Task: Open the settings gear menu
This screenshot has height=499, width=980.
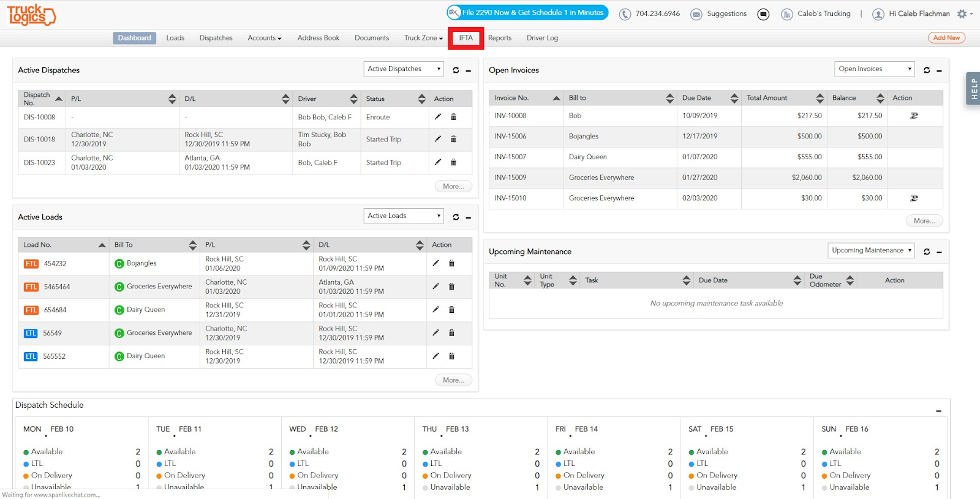Action: coord(965,13)
